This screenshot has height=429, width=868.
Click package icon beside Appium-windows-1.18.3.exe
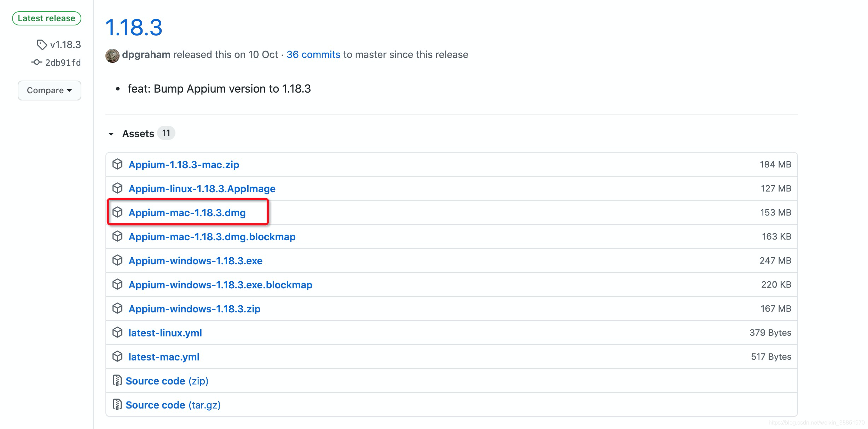tap(117, 260)
